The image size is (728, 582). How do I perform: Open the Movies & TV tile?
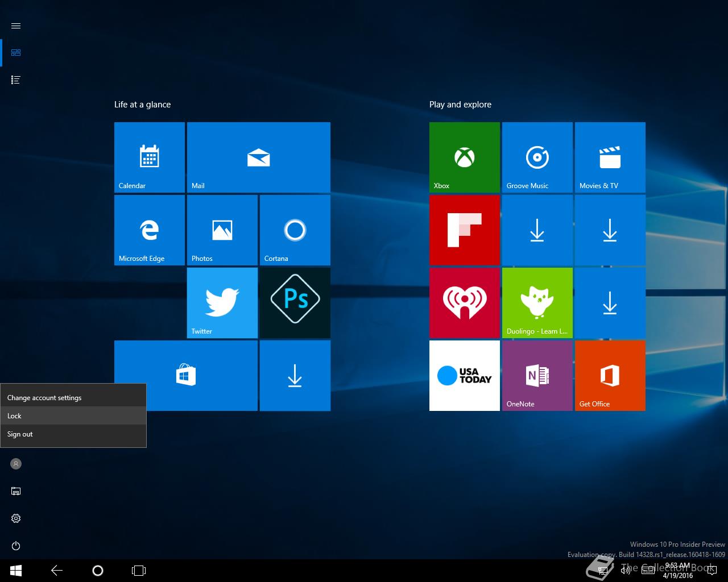610,157
